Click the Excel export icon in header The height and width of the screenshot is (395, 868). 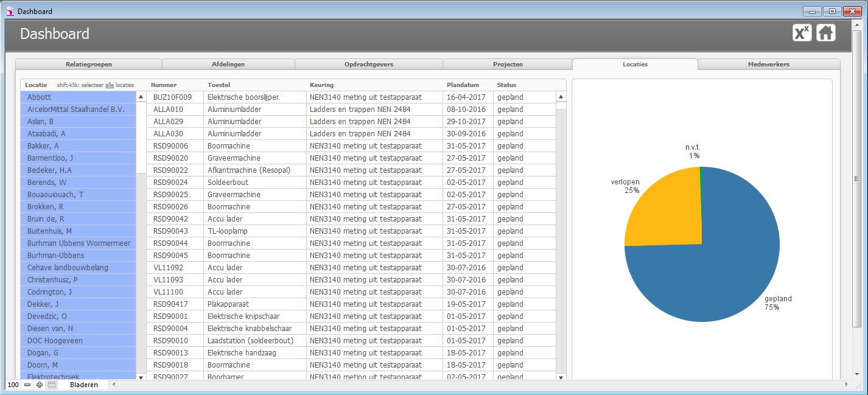click(x=802, y=33)
